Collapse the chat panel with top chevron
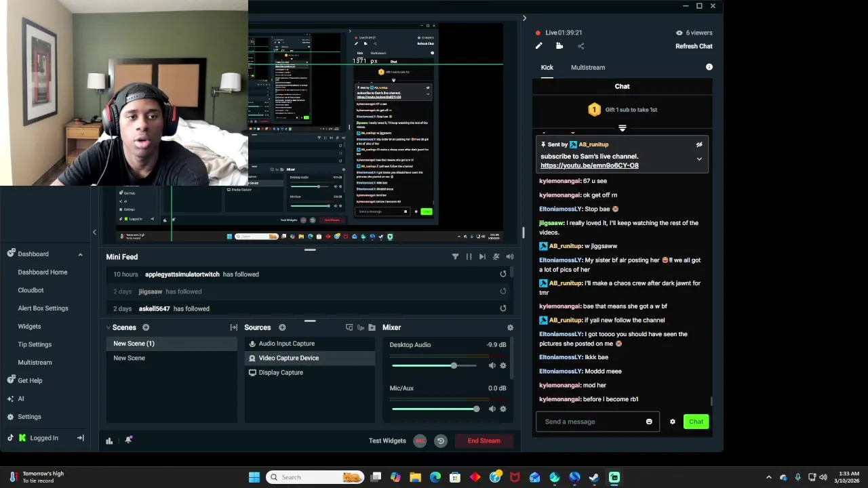868x488 pixels. pos(524,18)
